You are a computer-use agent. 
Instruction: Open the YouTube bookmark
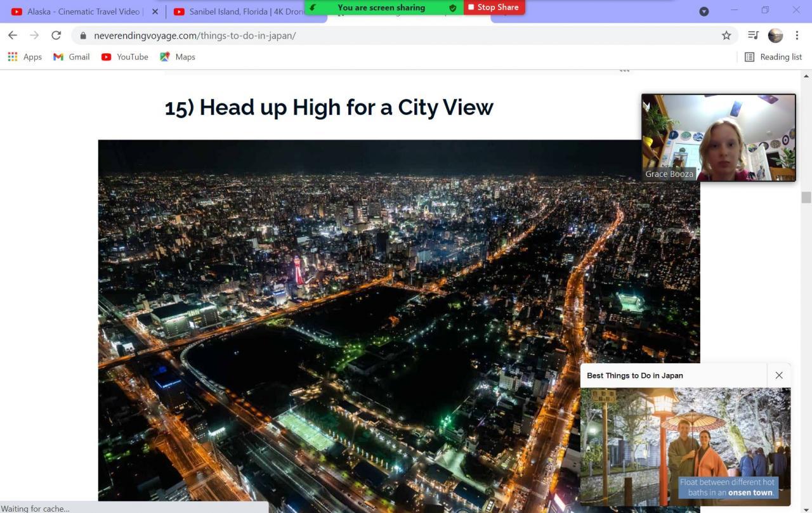(125, 57)
